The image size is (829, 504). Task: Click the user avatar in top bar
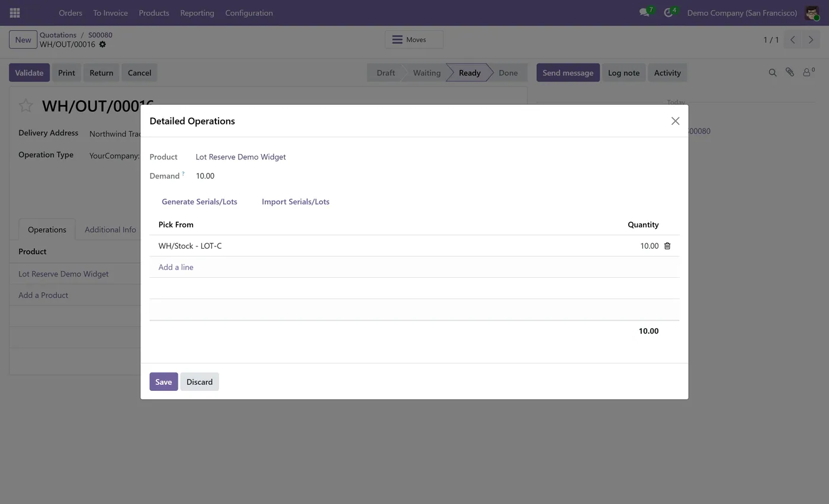[812, 12]
